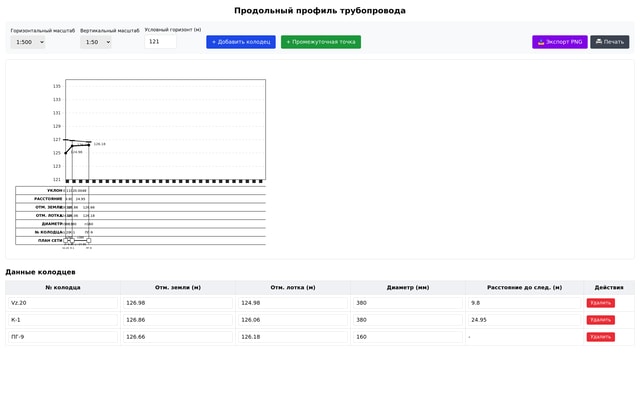Edit the well name field K-1

coord(63,320)
